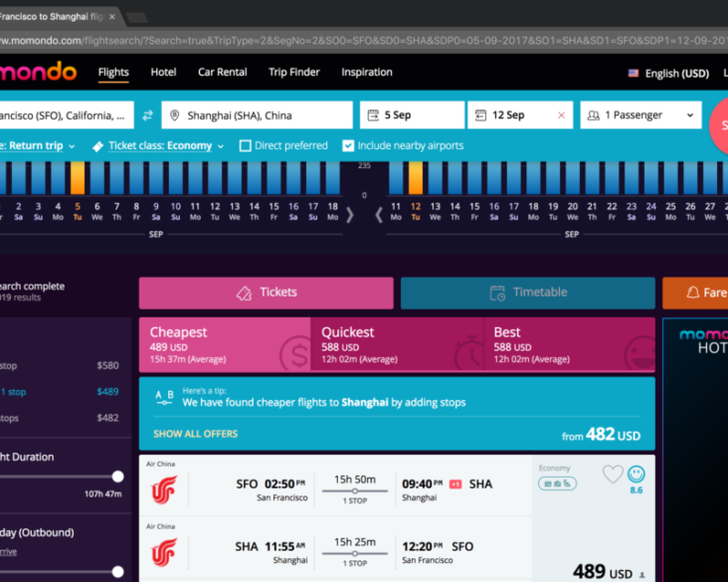Click the A-B stops tip icon
This screenshot has height=582, width=728.
(164, 398)
